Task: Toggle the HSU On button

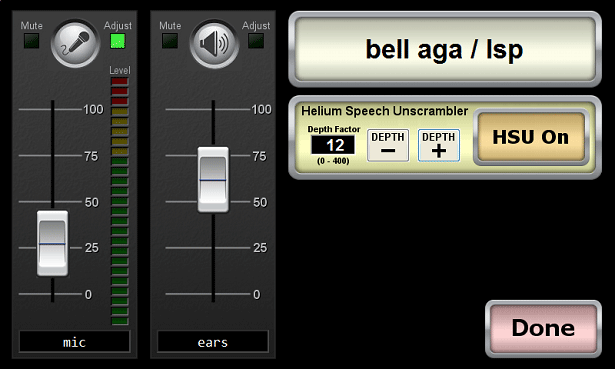Action: tap(531, 137)
